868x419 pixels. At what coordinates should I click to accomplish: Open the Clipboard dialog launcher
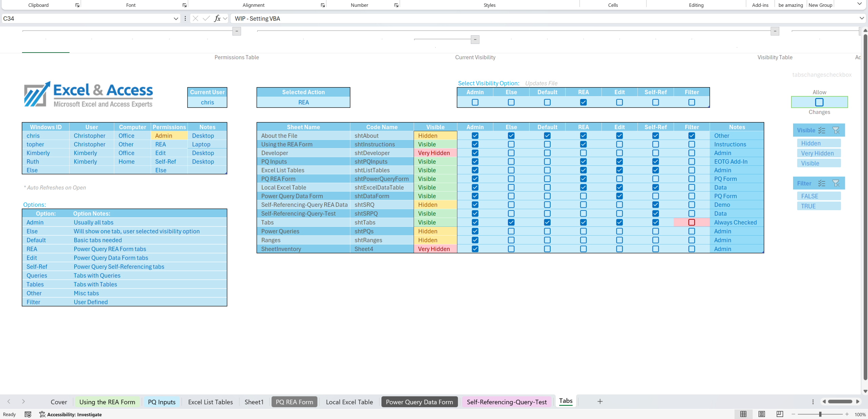[x=77, y=5]
